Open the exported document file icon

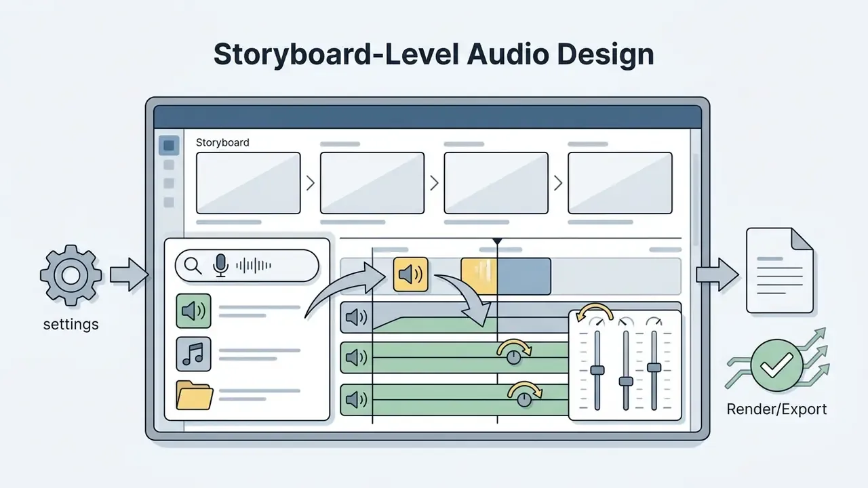pos(779,270)
